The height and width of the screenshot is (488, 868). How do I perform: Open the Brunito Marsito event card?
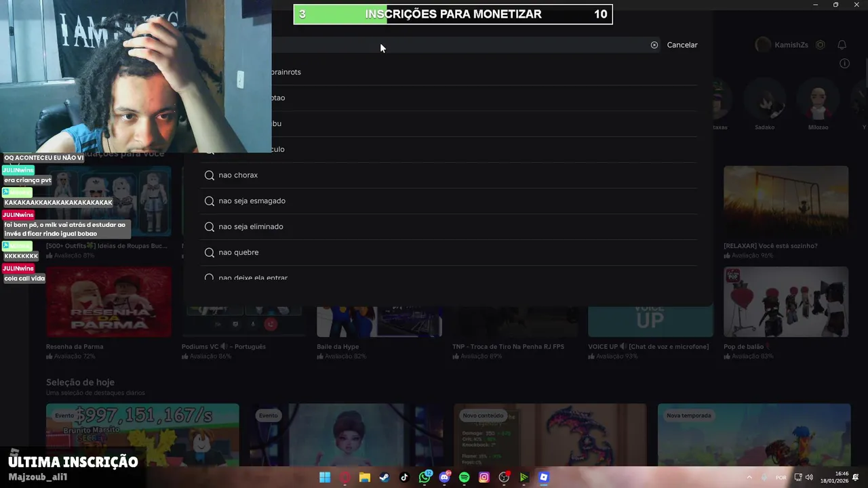click(x=142, y=435)
